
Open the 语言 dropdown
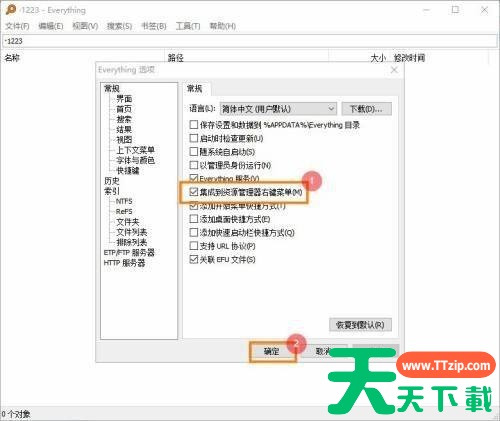click(x=278, y=109)
